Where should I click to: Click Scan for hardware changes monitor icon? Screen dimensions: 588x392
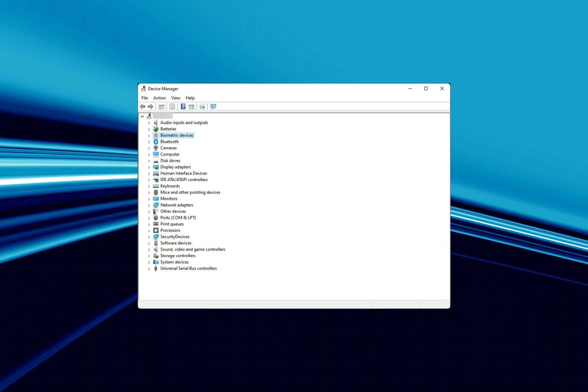(213, 107)
